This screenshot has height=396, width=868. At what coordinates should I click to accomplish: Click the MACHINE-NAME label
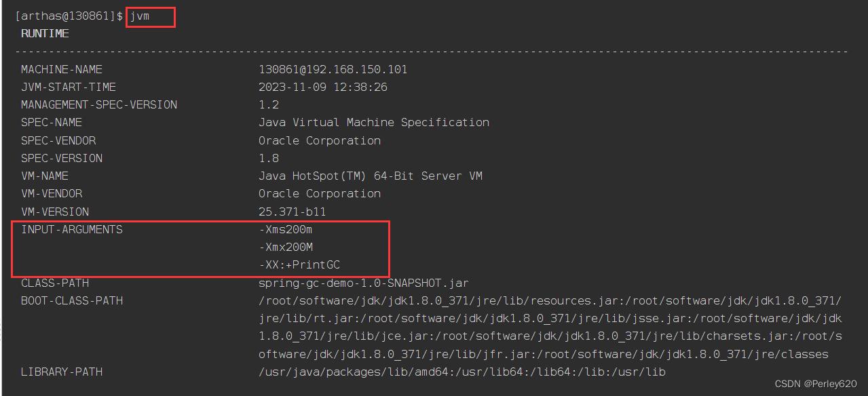[62, 69]
